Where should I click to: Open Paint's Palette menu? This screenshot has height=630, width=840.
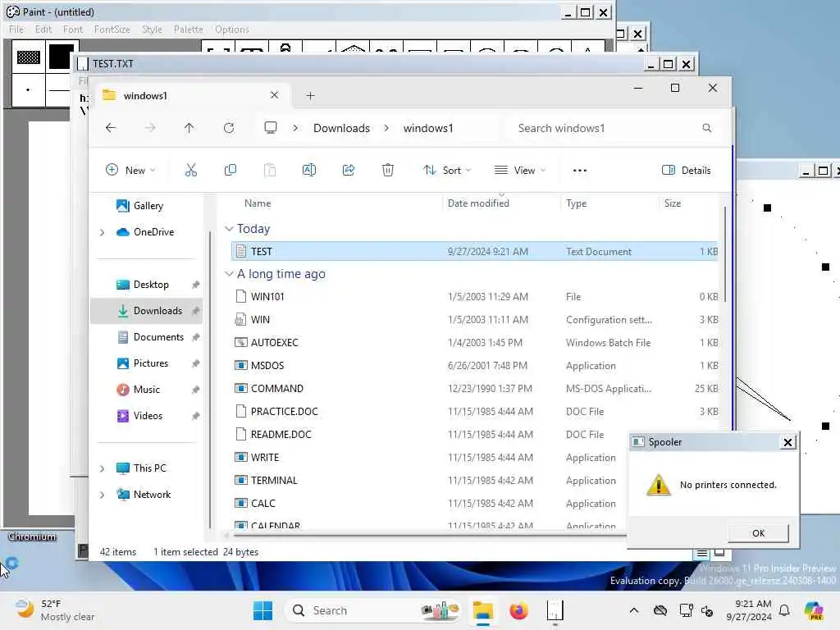tap(188, 30)
